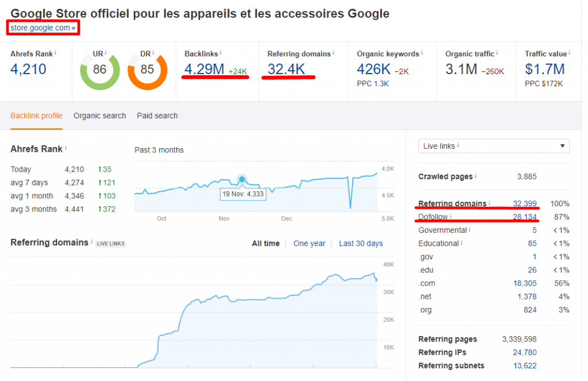Click the info icon beside Referring domains metric
Screen dimensions: 588x381
(334, 52)
